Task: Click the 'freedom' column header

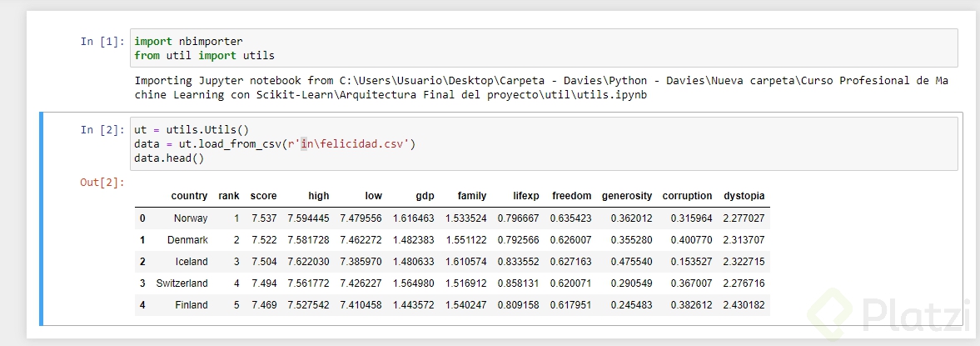Action: [571, 196]
